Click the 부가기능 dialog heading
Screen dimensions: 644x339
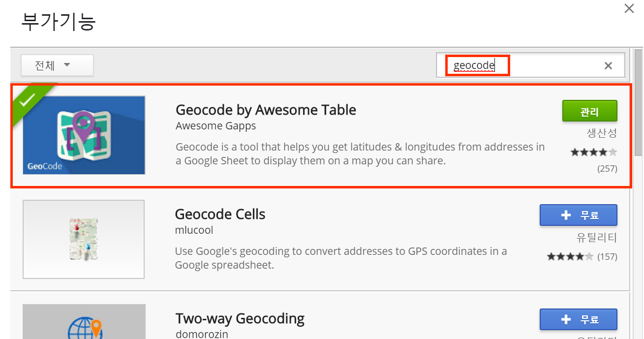(x=59, y=22)
